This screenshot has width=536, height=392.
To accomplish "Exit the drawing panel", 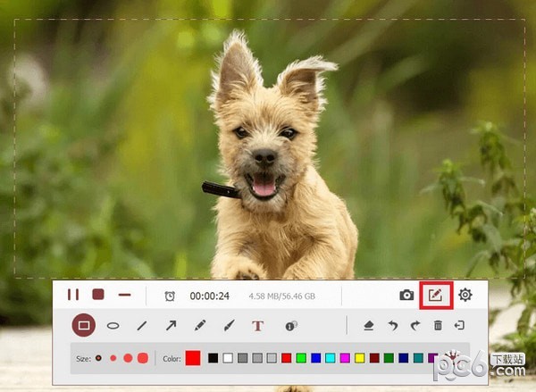I will tap(459, 325).
